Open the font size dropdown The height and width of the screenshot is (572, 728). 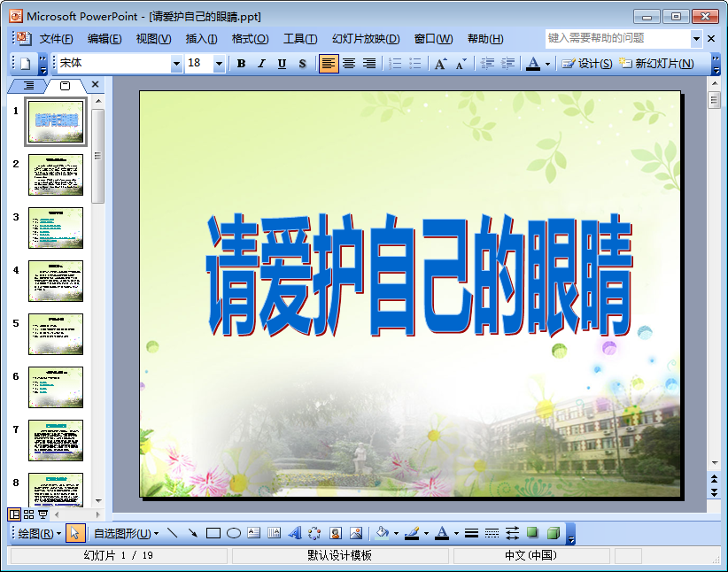[x=219, y=64]
